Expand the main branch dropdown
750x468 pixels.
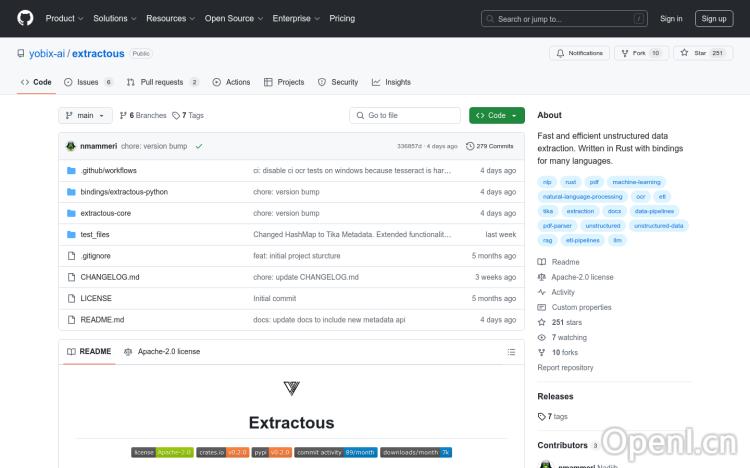(85, 116)
